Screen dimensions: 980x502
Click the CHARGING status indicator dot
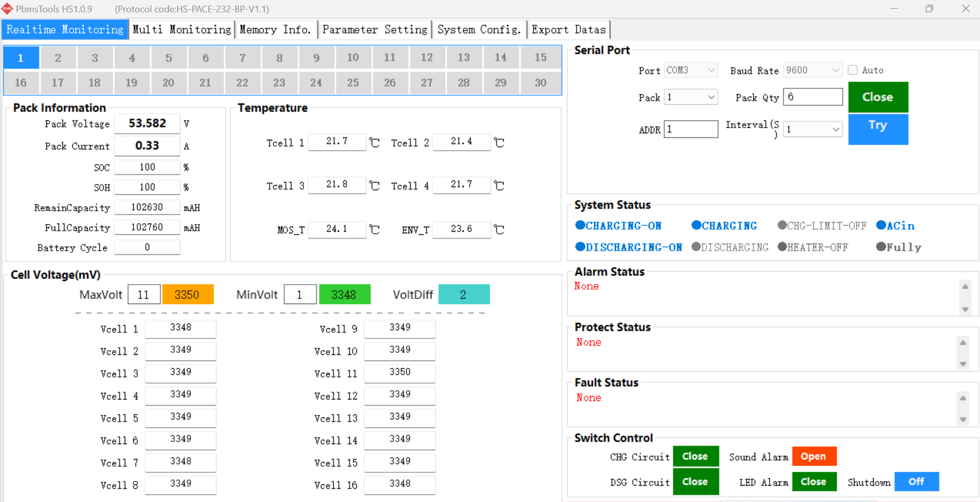pos(696,225)
